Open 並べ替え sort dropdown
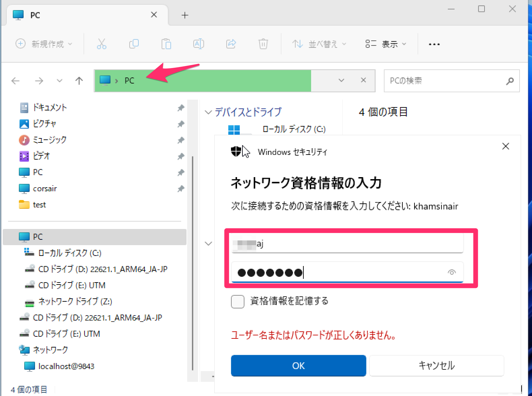The width and height of the screenshot is (532, 396). (319, 44)
